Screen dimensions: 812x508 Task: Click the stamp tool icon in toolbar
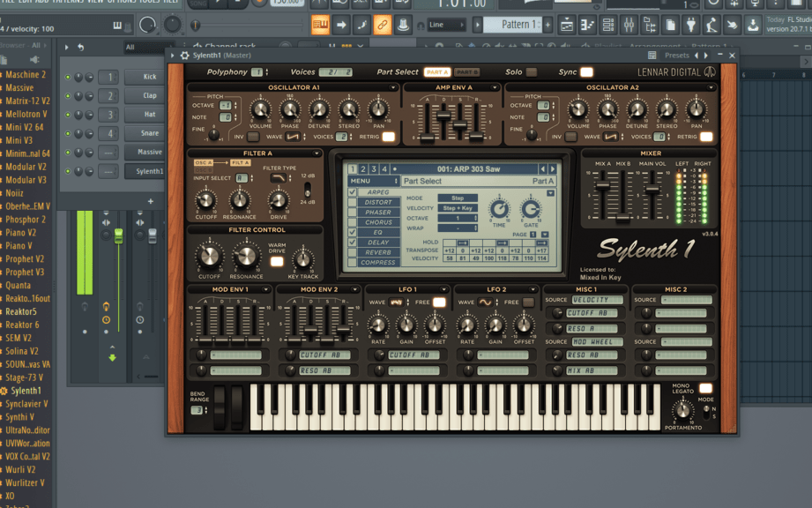(x=403, y=25)
